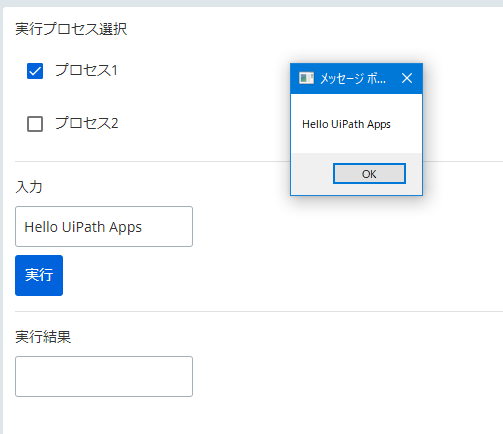Image resolution: width=503 pixels, height=434 pixels.
Task: Select the プロセス2 label text
Action: point(87,123)
